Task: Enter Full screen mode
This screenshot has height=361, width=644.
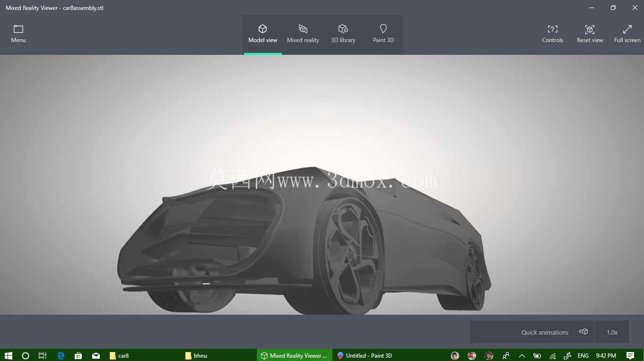Action: 627,34
